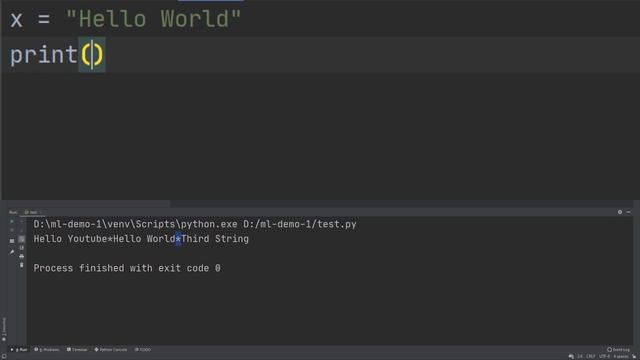Click the variable x in the editor
640x360 pixels.
[16, 20]
